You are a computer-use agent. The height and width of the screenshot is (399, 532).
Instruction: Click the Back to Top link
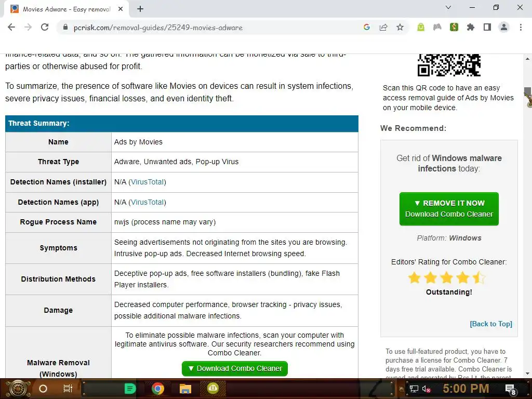491,324
